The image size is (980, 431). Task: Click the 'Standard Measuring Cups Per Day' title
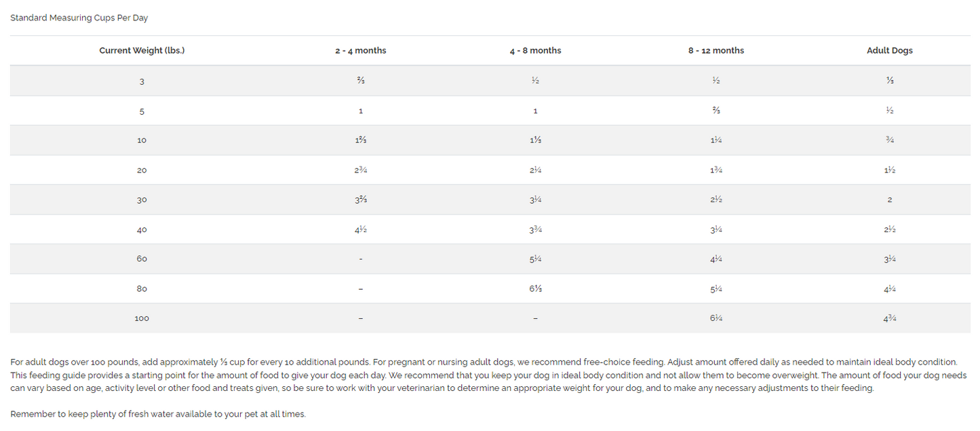[79, 18]
